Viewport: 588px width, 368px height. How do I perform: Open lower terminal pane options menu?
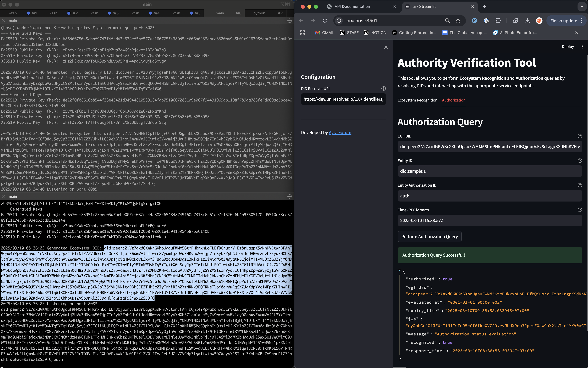[x=289, y=196]
